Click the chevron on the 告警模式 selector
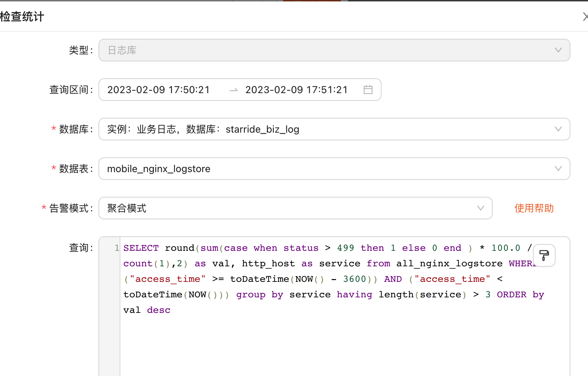Screen dimensions: 588x376 [x=480, y=208]
